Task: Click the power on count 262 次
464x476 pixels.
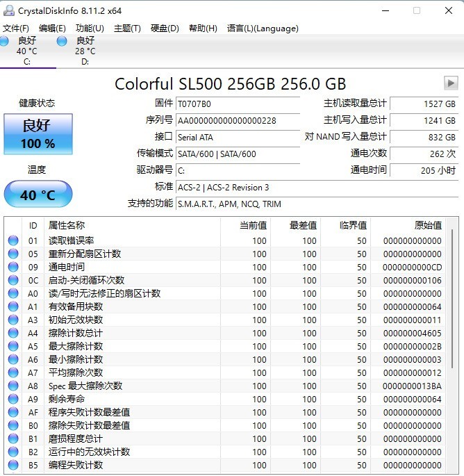Action: coord(424,154)
